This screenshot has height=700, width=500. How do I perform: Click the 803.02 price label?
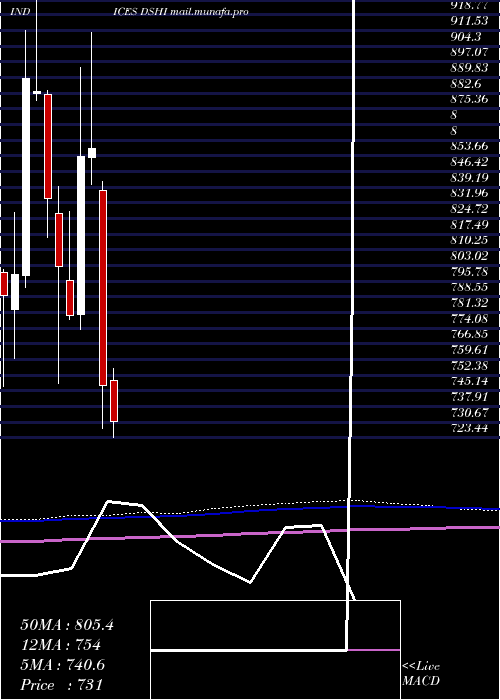[x=469, y=255]
